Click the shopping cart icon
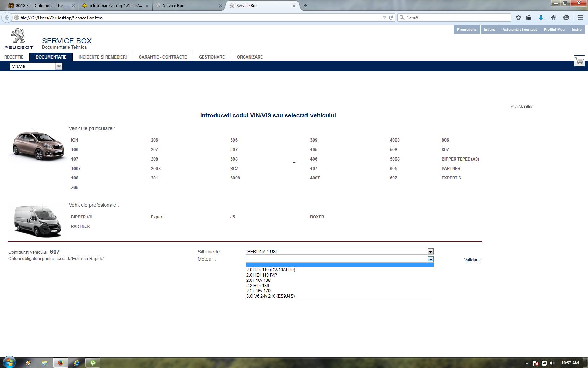This screenshot has width=588, height=368. (x=579, y=61)
